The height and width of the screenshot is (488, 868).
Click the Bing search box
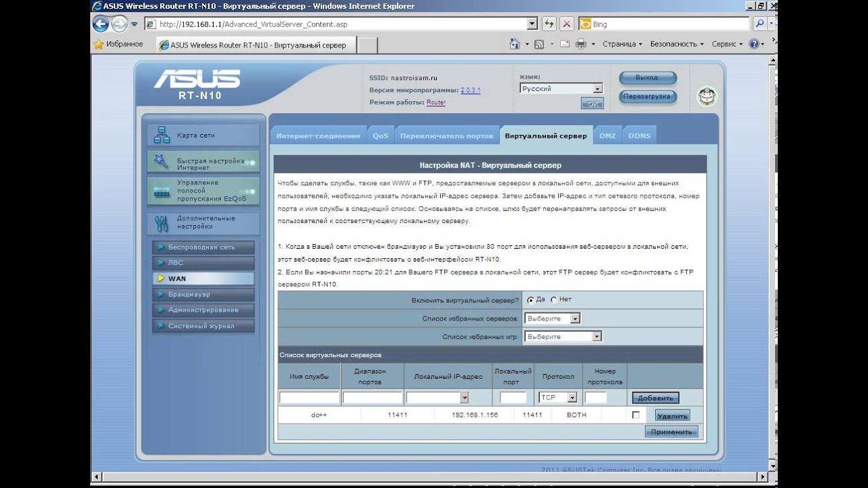pyautogui.click(x=665, y=24)
